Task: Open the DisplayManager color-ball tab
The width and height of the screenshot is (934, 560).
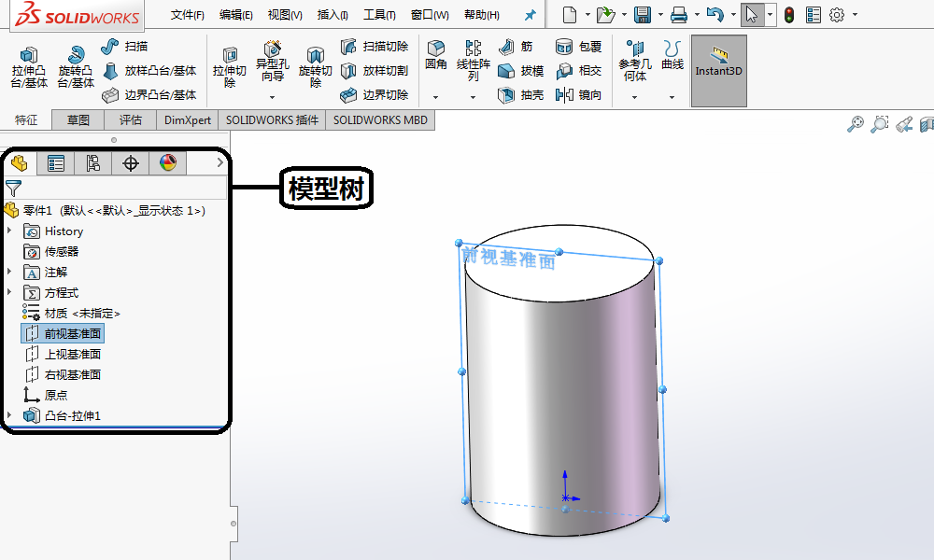Action: coord(168,163)
